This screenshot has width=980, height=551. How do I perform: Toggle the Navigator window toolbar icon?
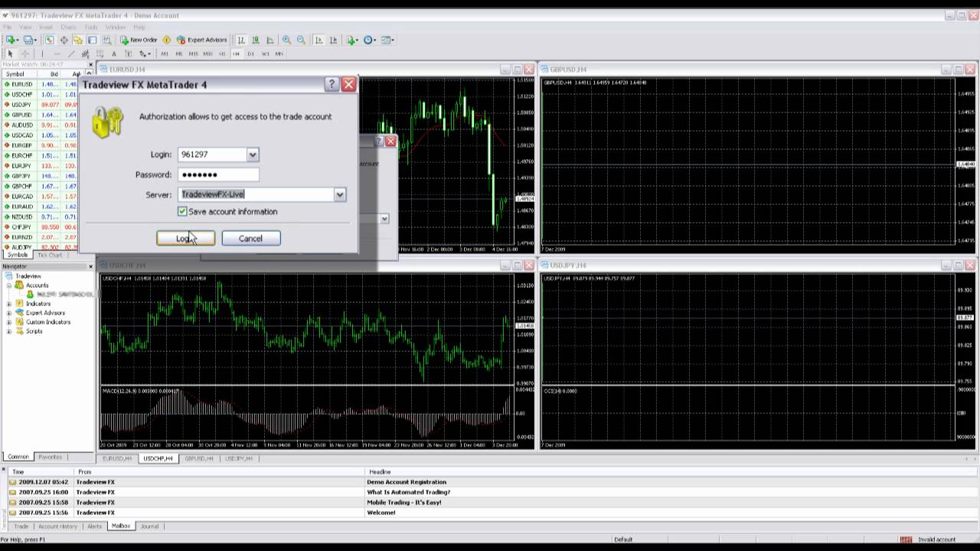78,40
